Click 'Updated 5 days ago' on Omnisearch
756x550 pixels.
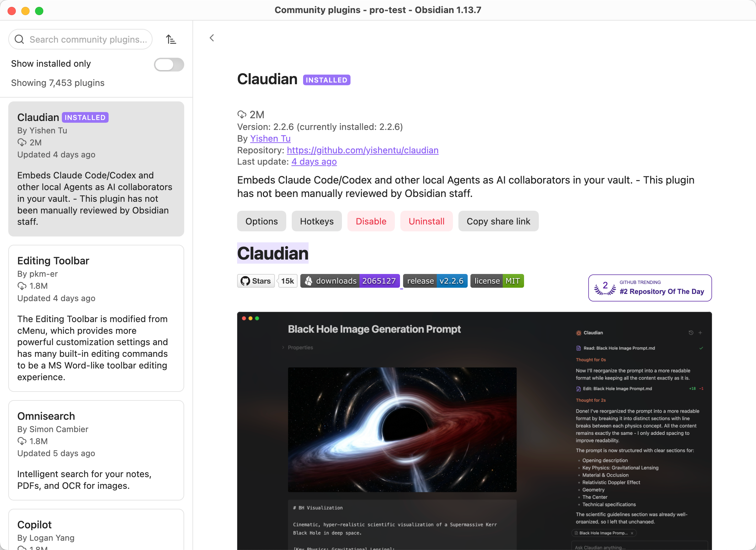pyautogui.click(x=56, y=453)
